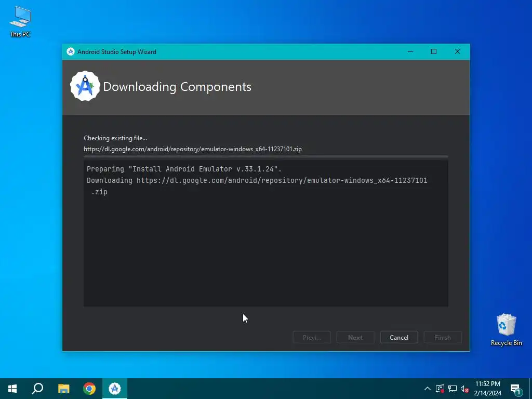532x399 pixels.
Task: Close the Android Studio Setup Wizard
Action: (457, 51)
